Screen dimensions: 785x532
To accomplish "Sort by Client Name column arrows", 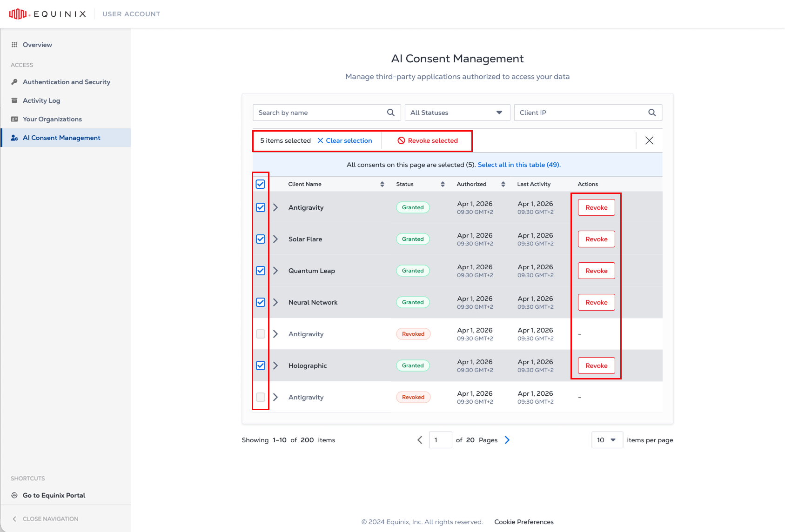I will (382, 184).
